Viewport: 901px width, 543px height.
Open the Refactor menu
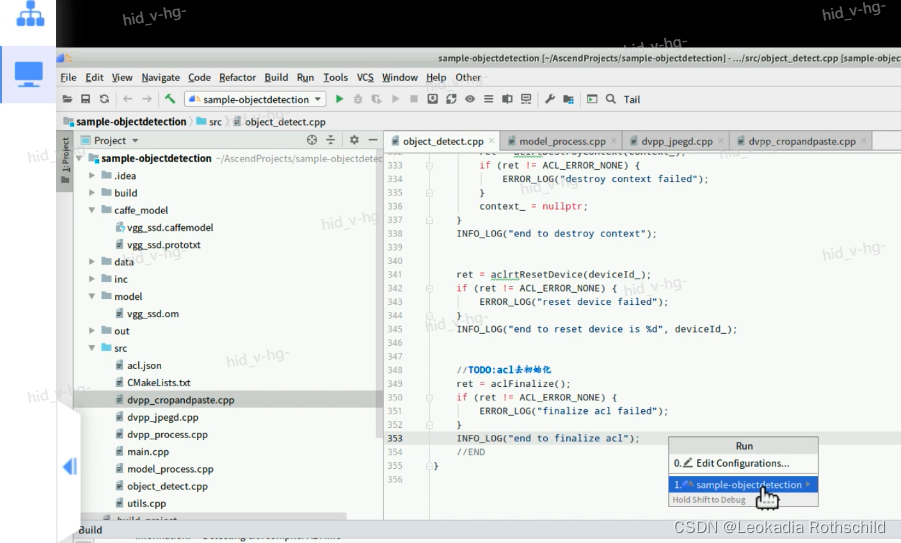[237, 77]
